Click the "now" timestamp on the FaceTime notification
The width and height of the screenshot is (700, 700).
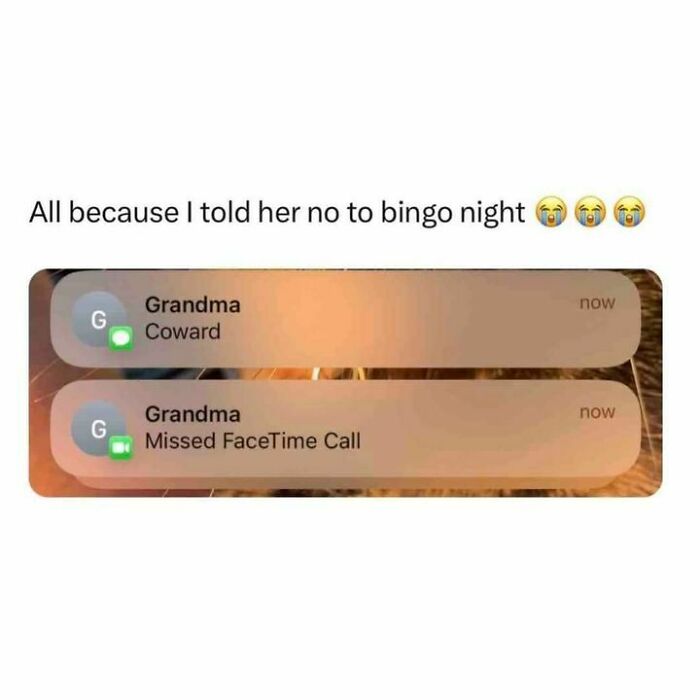[597, 412]
